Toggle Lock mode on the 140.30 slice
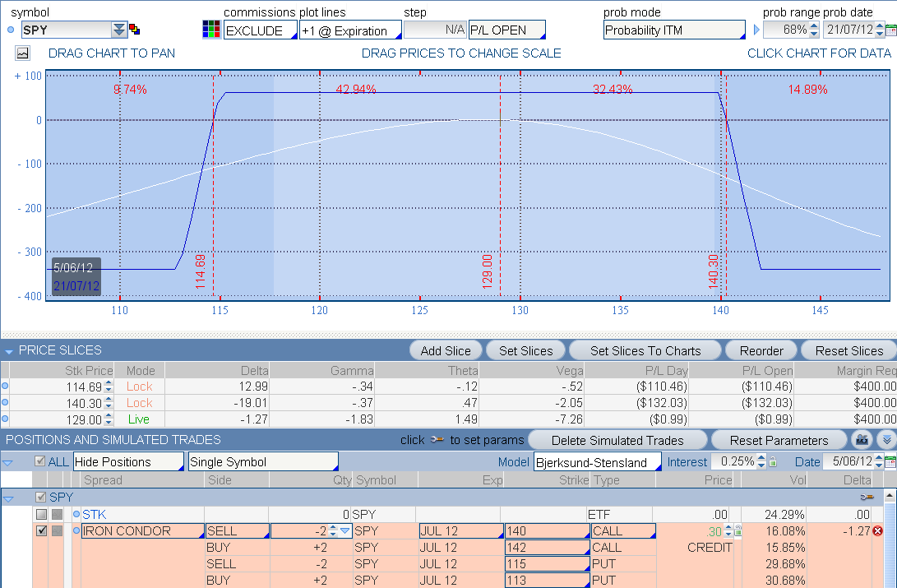 [x=139, y=403]
